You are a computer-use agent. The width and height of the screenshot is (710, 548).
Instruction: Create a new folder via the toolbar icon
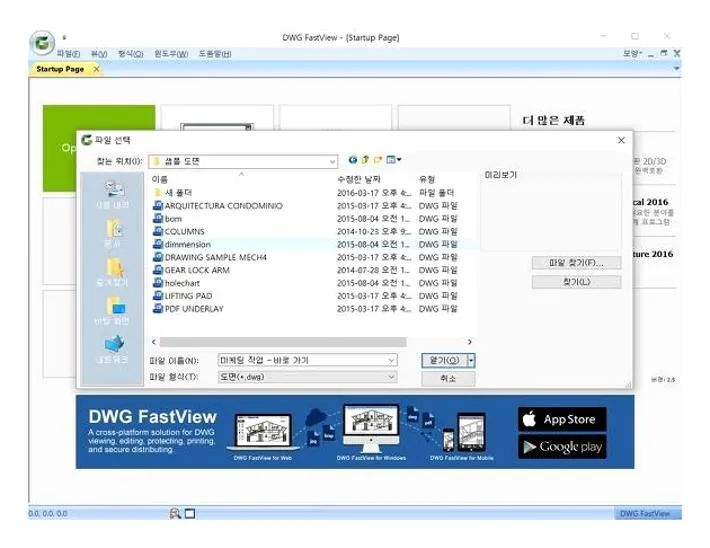(x=378, y=160)
